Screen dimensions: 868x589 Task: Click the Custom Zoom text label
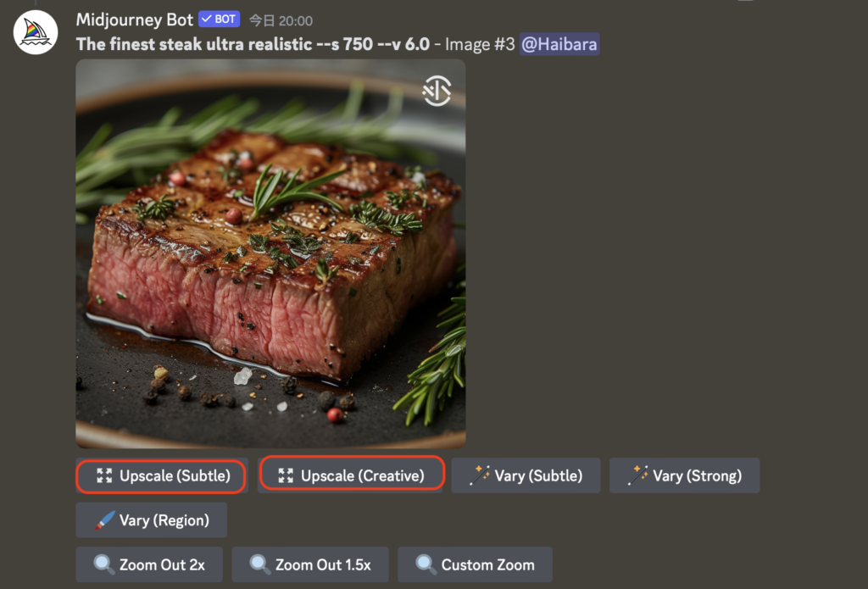[487, 564]
